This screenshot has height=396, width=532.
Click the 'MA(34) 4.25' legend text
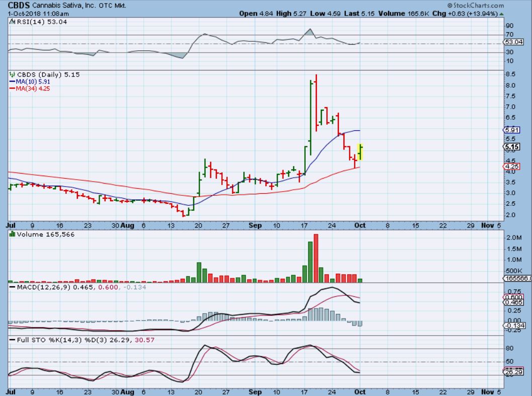click(33, 89)
